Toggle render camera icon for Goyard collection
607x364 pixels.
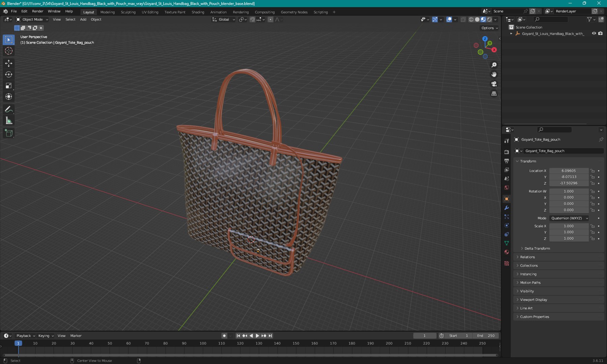pos(601,33)
